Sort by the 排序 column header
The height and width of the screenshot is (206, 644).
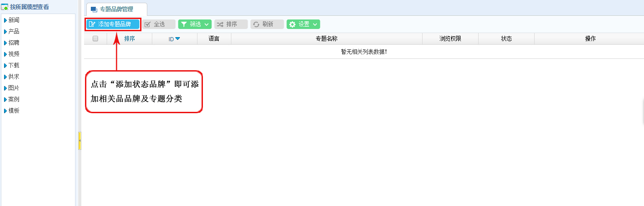pos(130,39)
